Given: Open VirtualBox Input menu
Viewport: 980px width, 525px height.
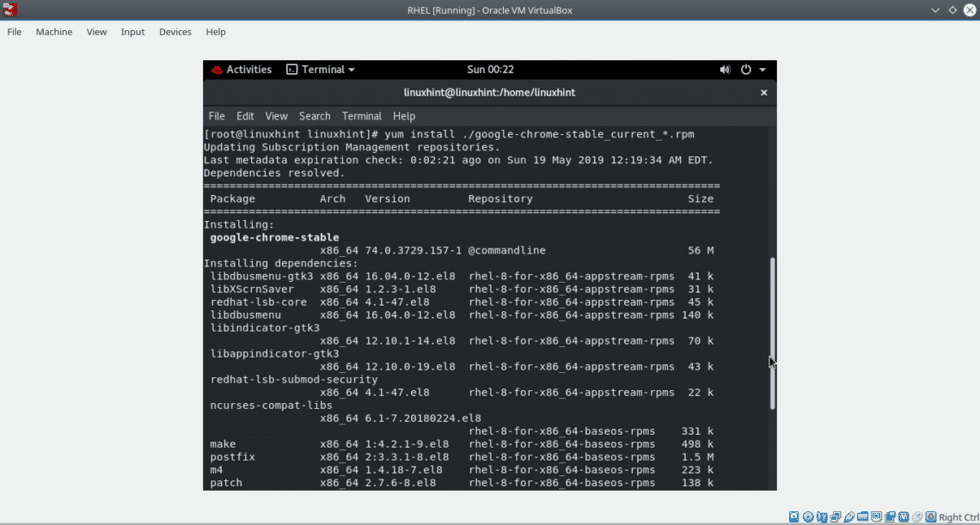Looking at the screenshot, I should (133, 32).
